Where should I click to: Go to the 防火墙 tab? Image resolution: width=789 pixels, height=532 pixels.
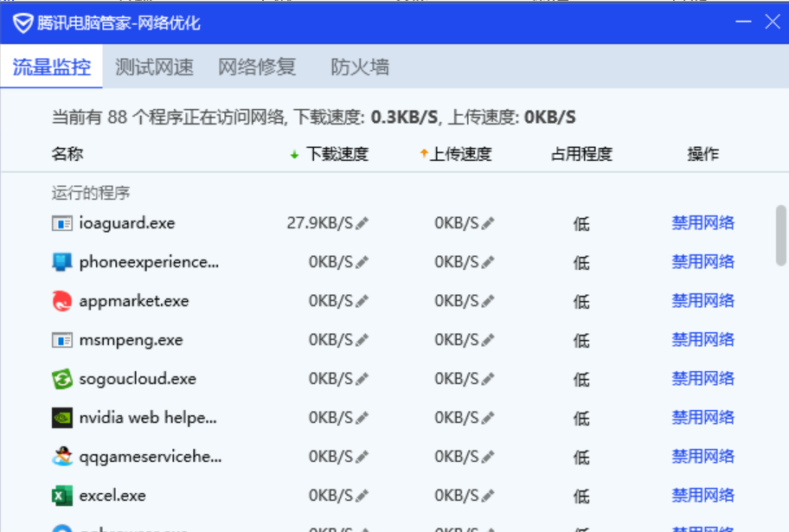(360, 67)
